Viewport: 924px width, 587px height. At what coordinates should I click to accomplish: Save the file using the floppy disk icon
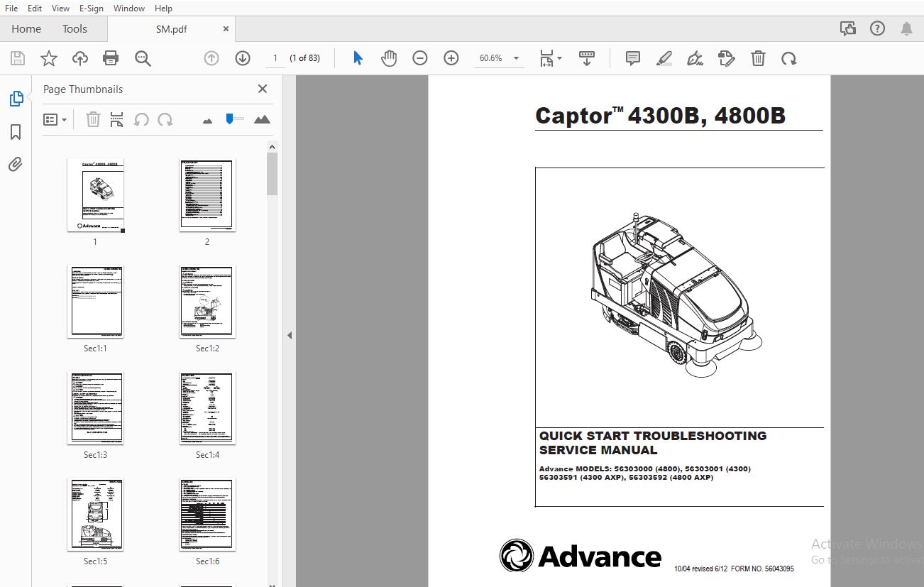[x=18, y=58]
